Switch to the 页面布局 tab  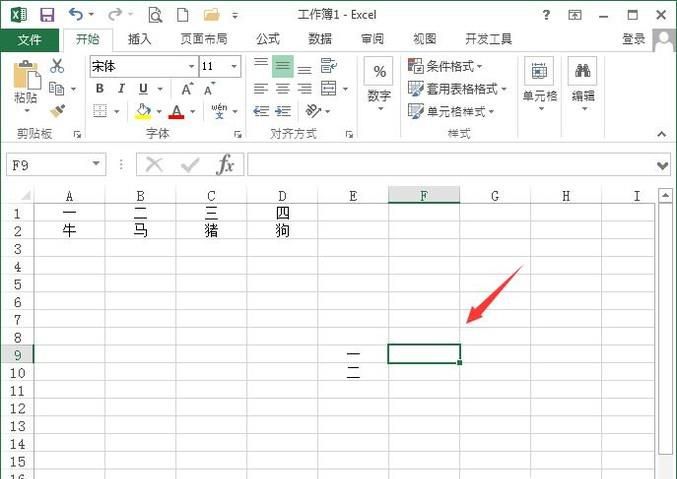tap(204, 39)
